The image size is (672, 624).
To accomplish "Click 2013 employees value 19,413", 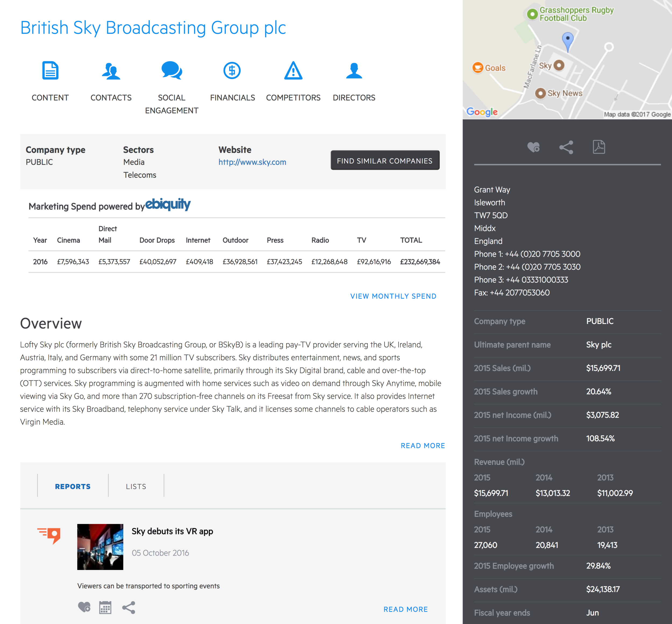I will [607, 545].
